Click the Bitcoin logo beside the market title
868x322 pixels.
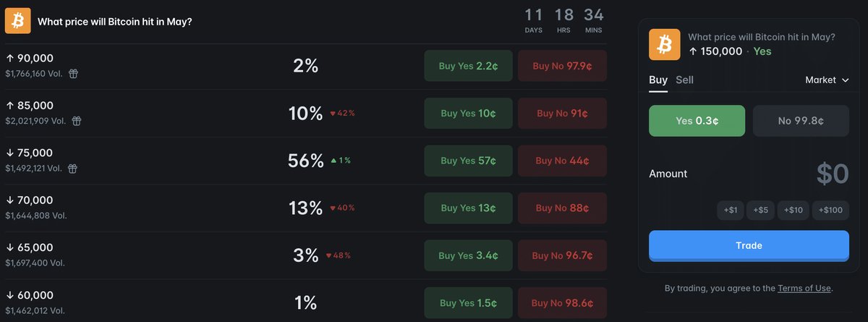click(x=17, y=21)
